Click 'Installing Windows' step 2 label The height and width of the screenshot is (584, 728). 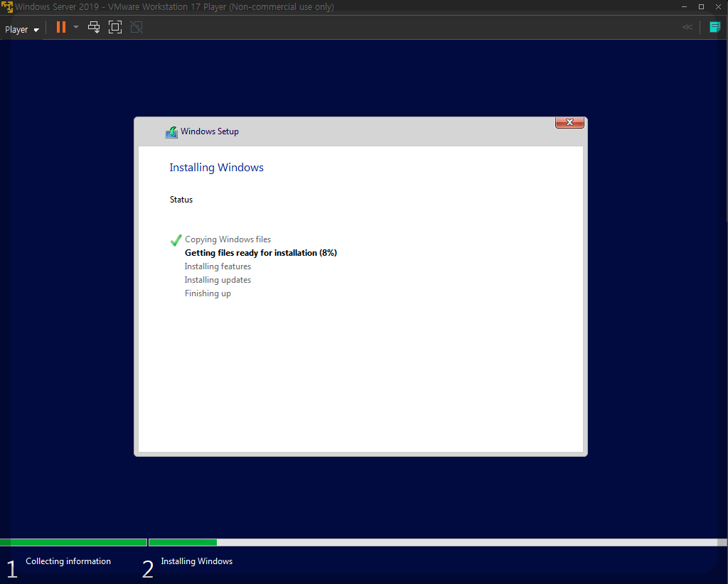pyautogui.click(x=197, y=561)
